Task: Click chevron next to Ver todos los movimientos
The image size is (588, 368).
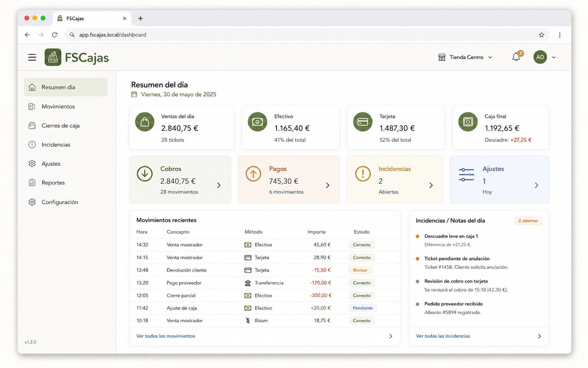Action: (390, 336)
